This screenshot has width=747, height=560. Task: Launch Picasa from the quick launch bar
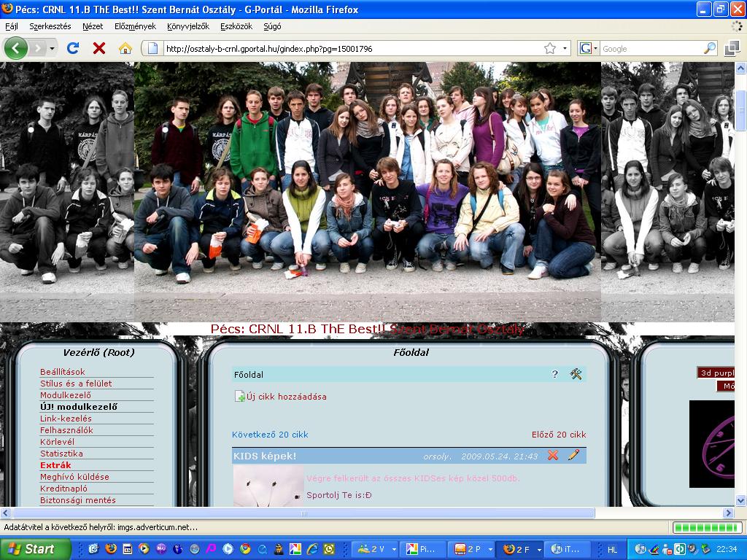tap(295, 549)
